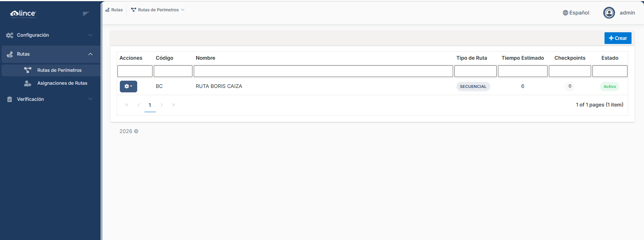Select Rutas de Perímetros in sidebar
644x240 pixels.
coord(59,70)
